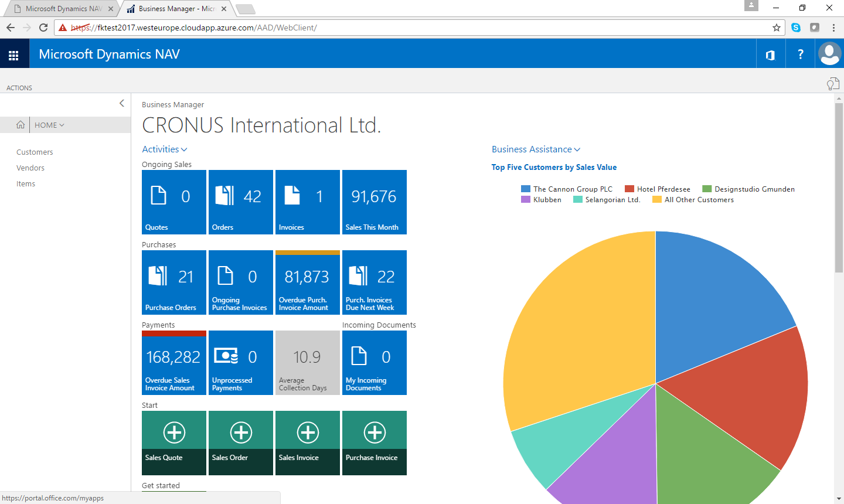The height and width of the screenshot is (504, 844).
Task: Open the Orders tile showing 42
Action: tap(241, 202)
